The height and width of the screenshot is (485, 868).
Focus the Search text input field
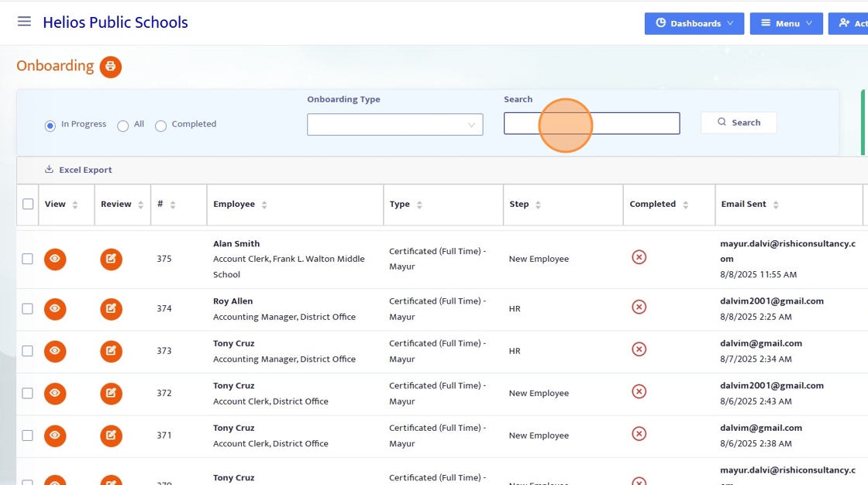click(591, 123)
